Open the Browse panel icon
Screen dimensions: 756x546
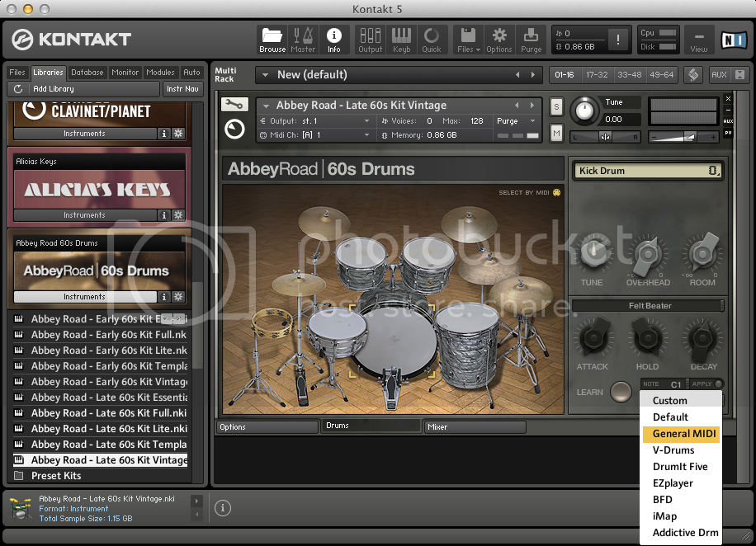coord(272,39)
